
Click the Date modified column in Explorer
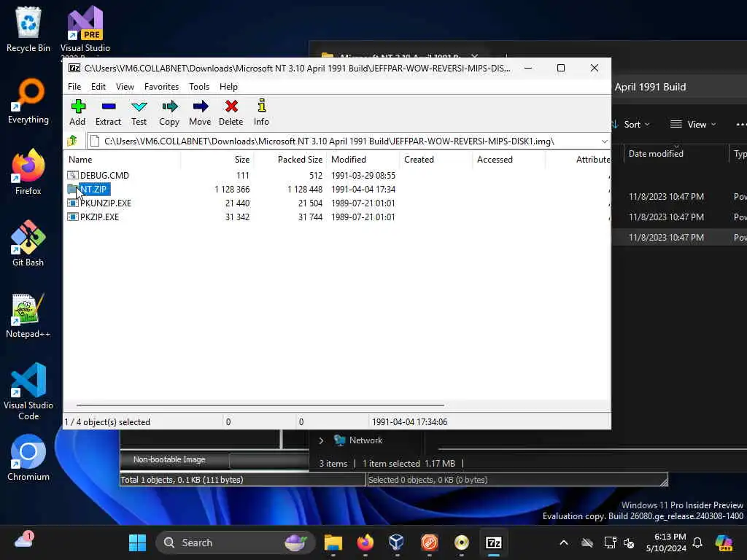(x=656, y=154)
